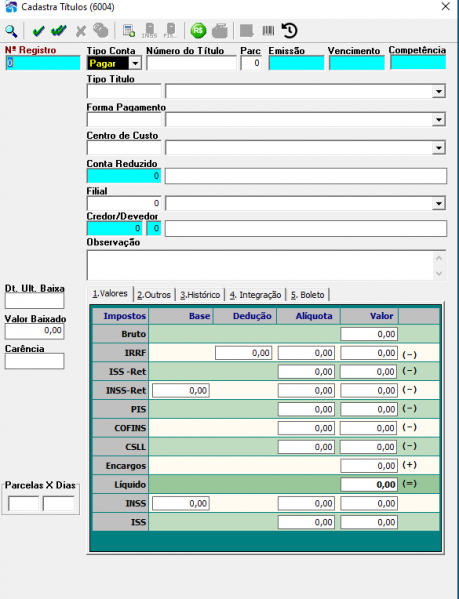Image resolution: width=459 pixels, height=599 pixels.
Task: Click the Bruto Valor field
Action: point(369,334)
